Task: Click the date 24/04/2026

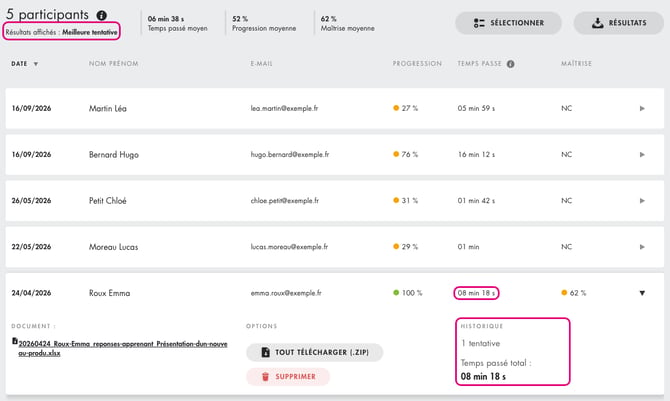Action: 31,293
